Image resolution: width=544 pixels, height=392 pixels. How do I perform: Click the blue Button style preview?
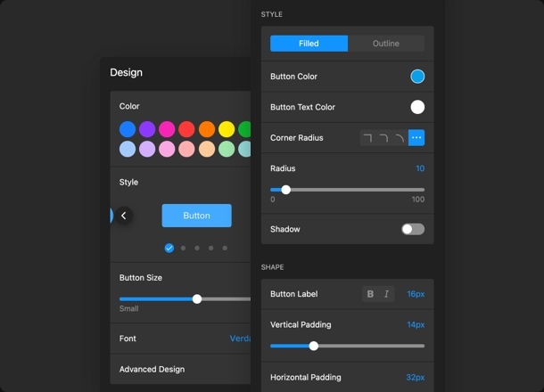tap(196, 216)
